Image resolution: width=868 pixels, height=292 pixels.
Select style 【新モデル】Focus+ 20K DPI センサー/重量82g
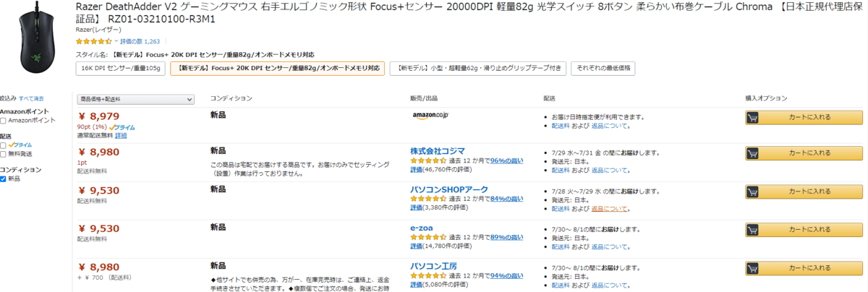277,68
